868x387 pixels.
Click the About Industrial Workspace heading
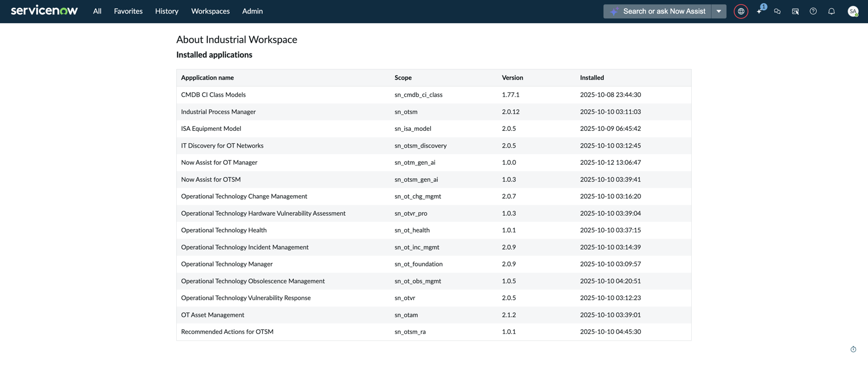coord(237,39)
